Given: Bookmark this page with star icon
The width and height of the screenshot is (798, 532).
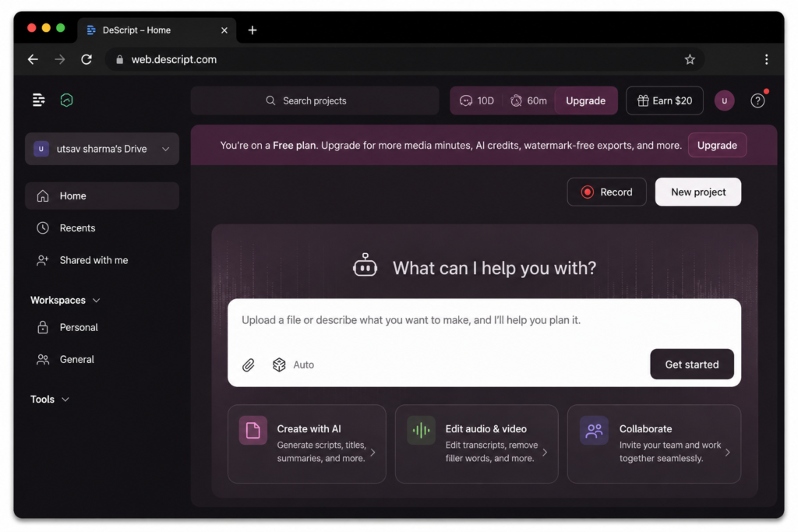Looking at the screenshot, I should point(690,59).
